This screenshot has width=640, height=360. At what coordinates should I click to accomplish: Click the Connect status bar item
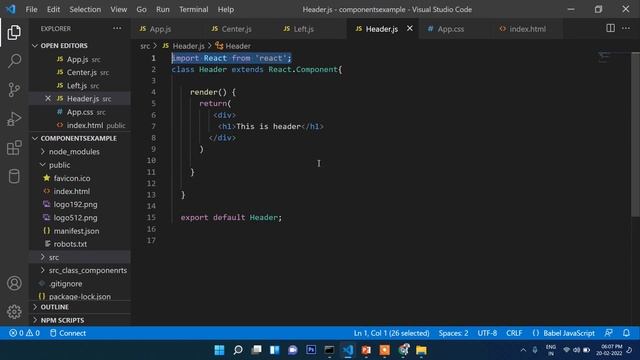(x=68, y=333)
